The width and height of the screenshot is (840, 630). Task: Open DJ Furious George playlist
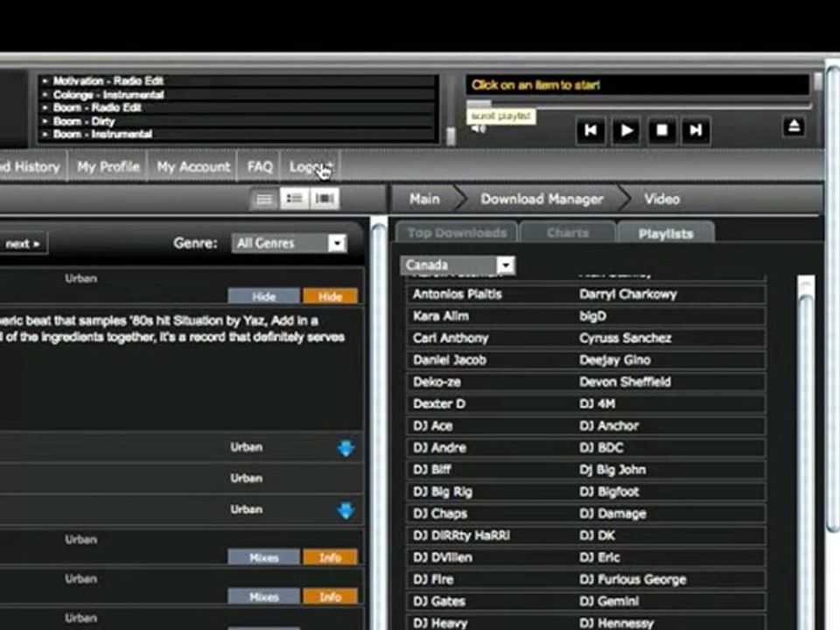pyautogui.click(x=633, y=579)
